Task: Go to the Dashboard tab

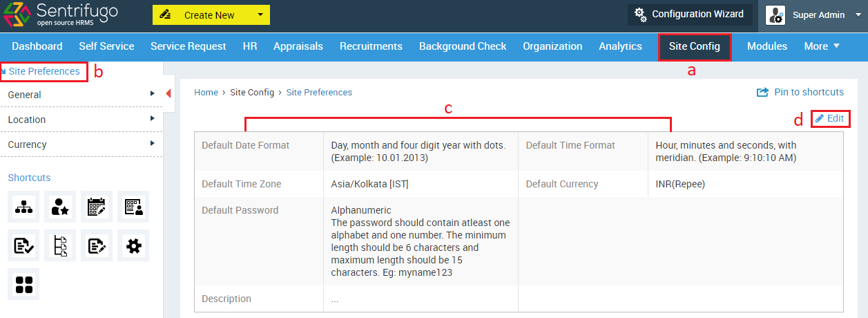Action: coord(37,46)
